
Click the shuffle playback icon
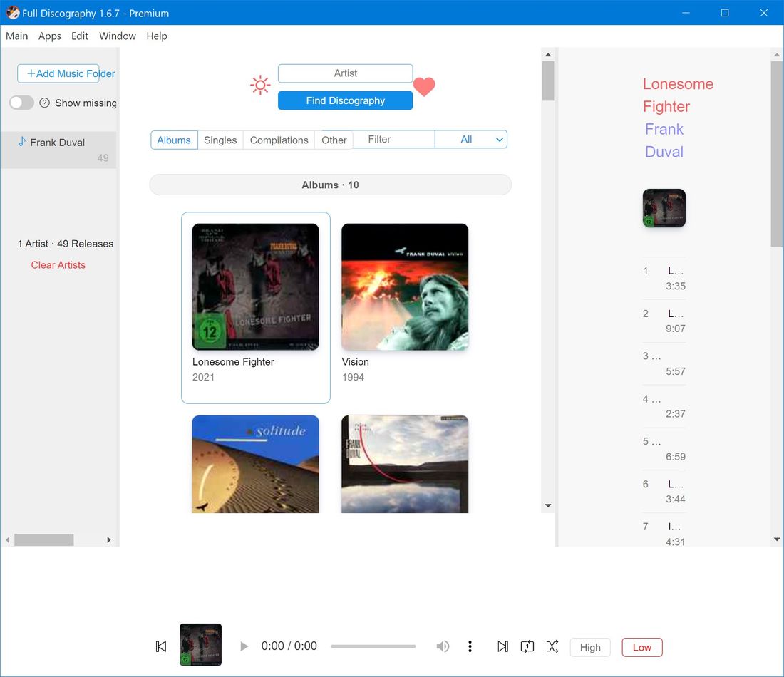pos(552,646)
